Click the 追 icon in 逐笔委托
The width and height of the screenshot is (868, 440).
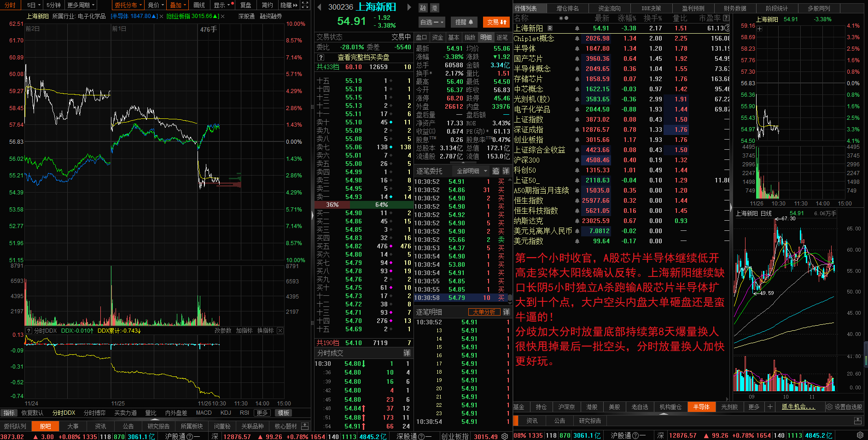pyautogui.click(x=496, y=171)
